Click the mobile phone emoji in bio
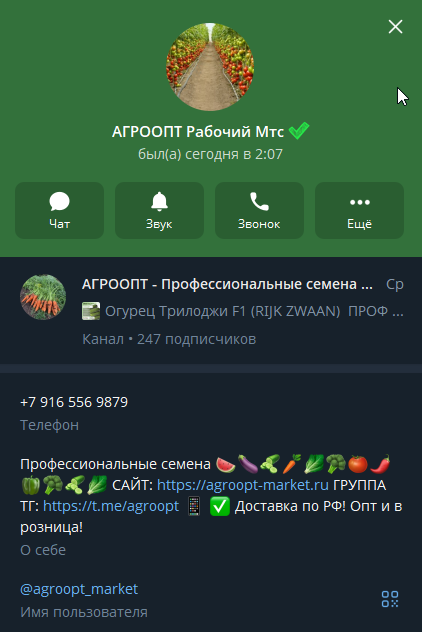 pos(194,506)
